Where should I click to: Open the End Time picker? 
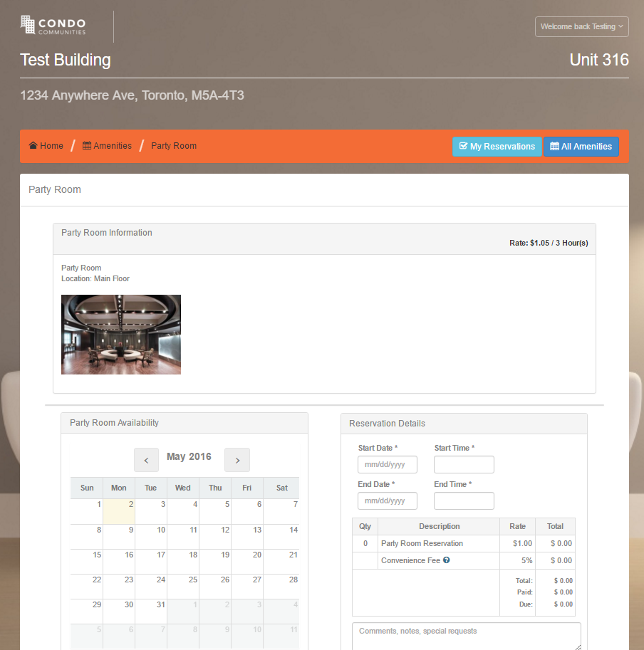(x=464, y=500)
